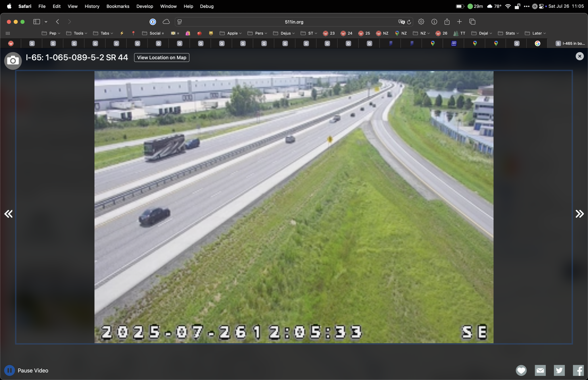Open the History menu
Screen dimensions: 588x380
pos(92,6)
